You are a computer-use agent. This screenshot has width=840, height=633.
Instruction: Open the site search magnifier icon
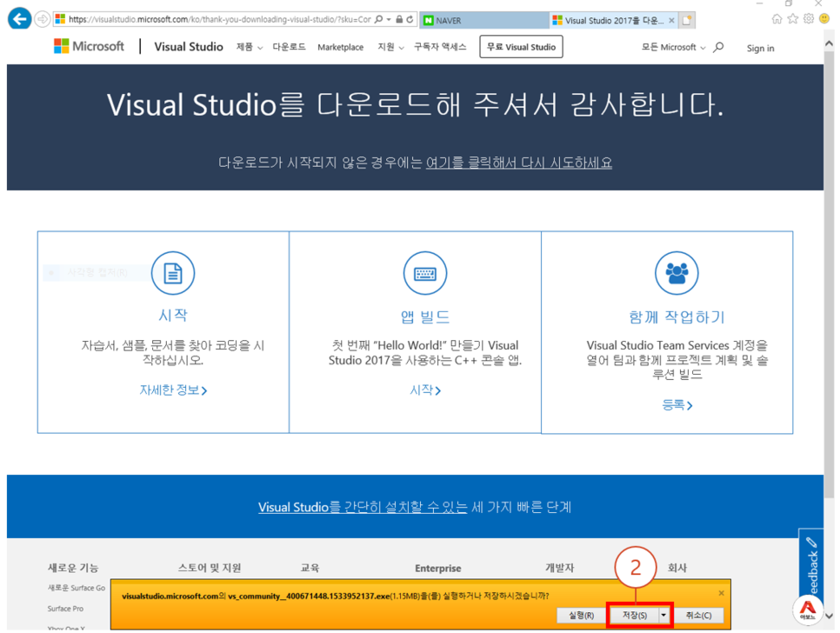pos(718,47)
